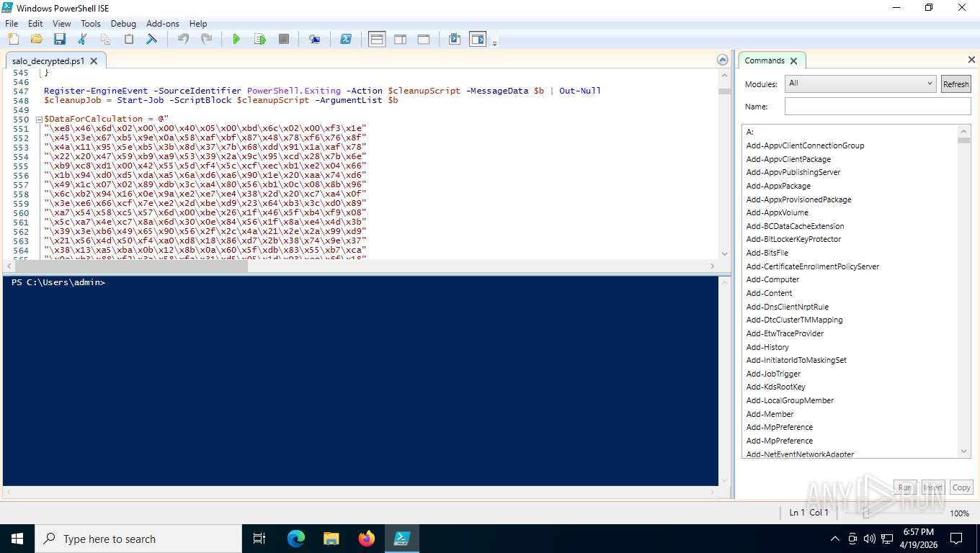Select Add-LocalGroupMember command entry
980x553 pixels.
(x=790, y=400)
